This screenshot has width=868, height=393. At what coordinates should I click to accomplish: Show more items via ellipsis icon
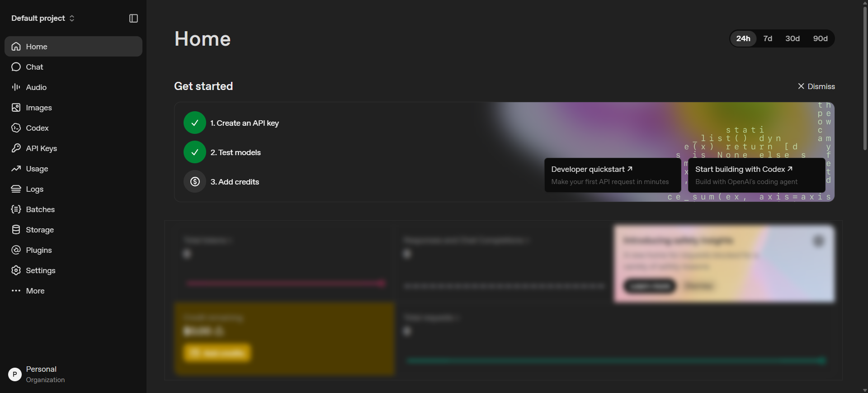16,291
